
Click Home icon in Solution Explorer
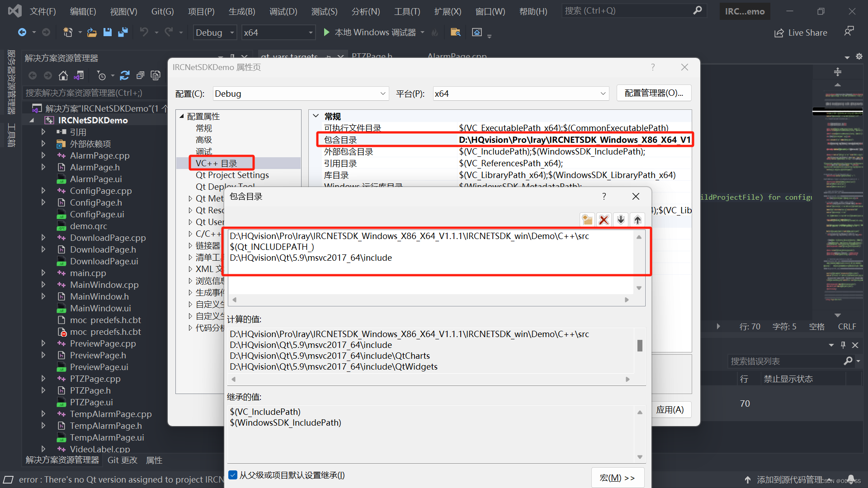[63, 75]
